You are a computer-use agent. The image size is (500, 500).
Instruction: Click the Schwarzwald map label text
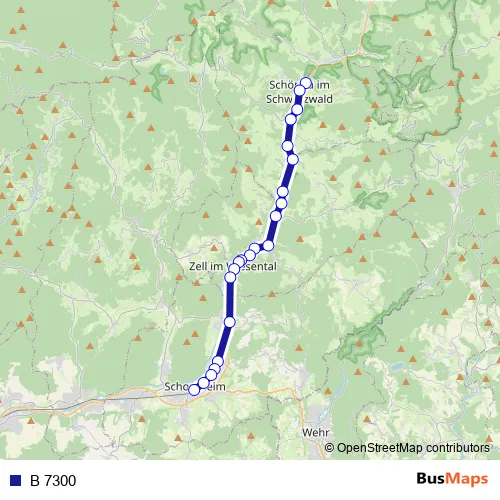click(x=299, y=99)
